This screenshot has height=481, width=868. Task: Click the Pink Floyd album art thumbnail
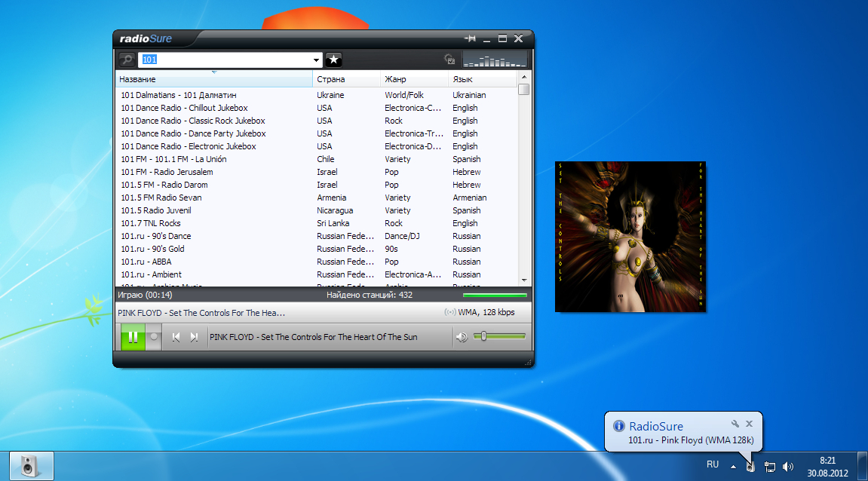(x=630, y=236)
